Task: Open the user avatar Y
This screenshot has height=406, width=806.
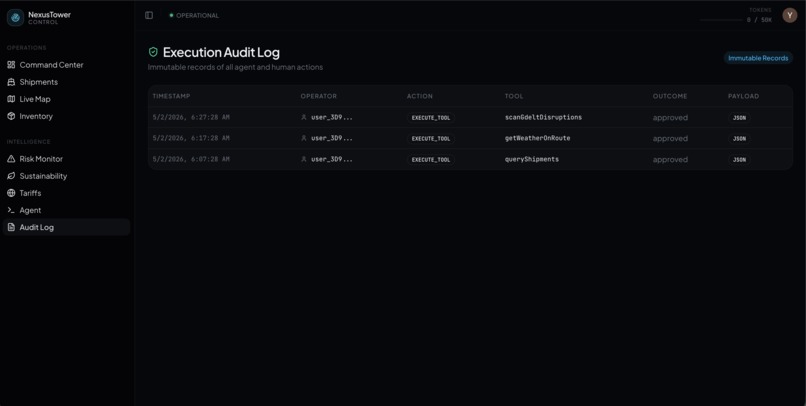Action: pyautogui.click(x=790, y=15)
